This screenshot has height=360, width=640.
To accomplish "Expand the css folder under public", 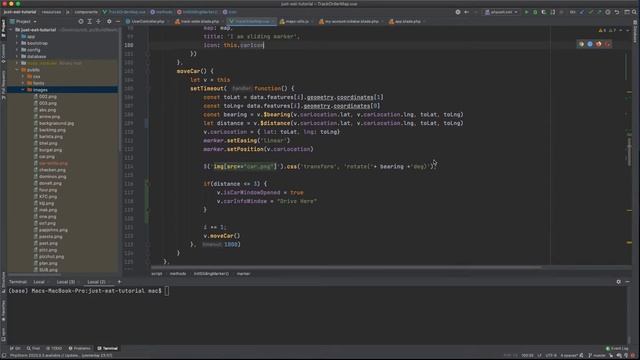I will click(x=23, y=76).
